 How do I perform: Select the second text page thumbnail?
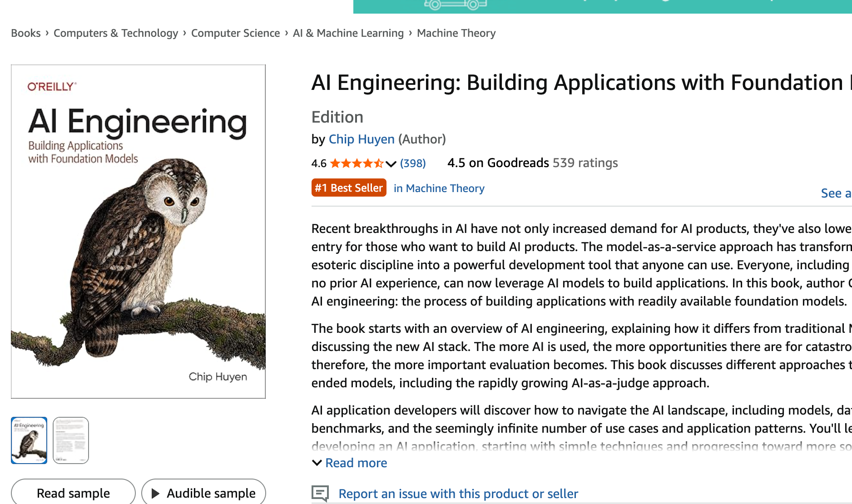click(x=71, y=440)
